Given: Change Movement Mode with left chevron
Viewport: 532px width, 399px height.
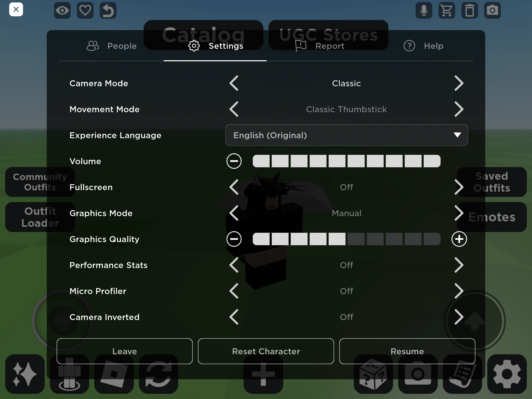Looking at the screenshot, I should click(234, 109).
